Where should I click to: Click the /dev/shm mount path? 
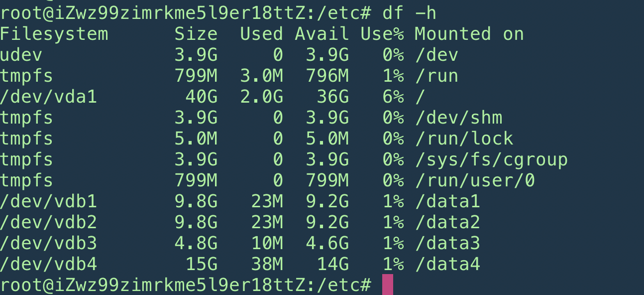pyautogui.click(x=458, y=118)
